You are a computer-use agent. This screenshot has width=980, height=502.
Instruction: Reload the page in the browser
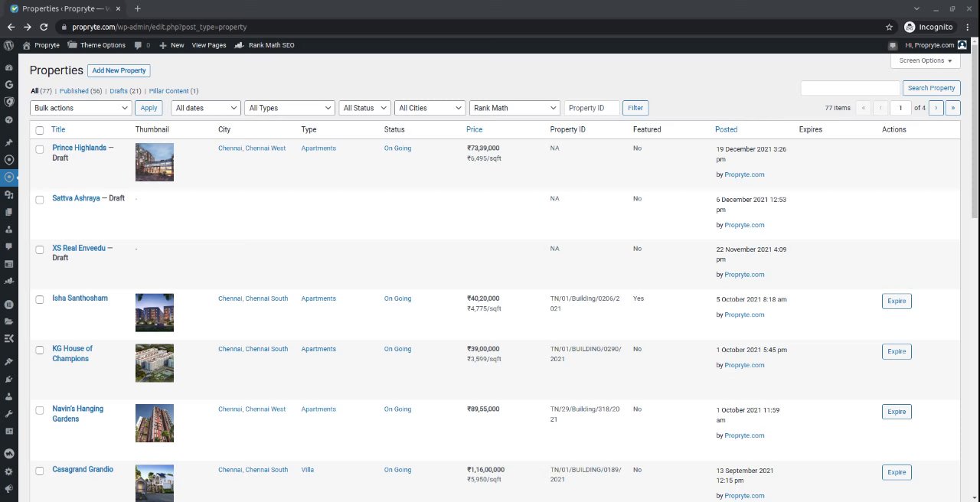pyautogui.click(x=44, y=27)
